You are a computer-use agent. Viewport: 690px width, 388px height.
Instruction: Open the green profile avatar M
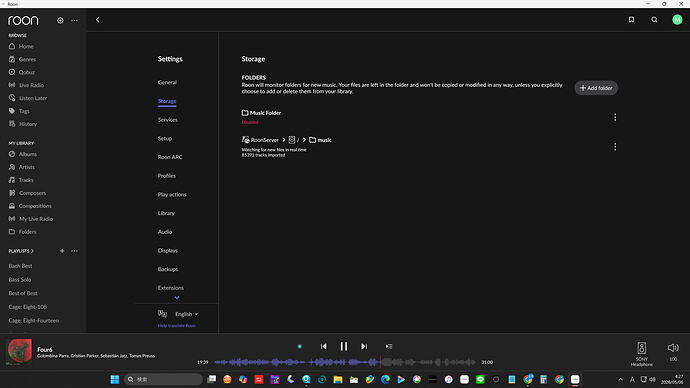[x=677, y=20]
